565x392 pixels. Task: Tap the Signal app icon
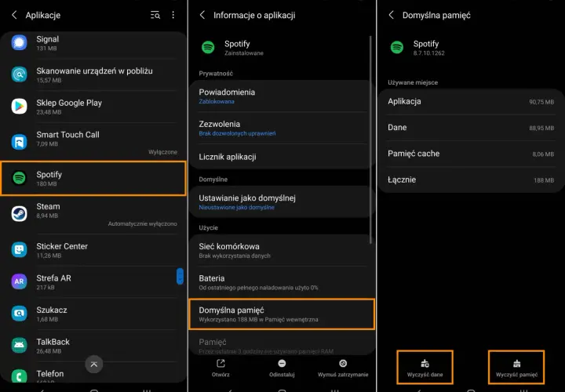(x=19, y=43)
